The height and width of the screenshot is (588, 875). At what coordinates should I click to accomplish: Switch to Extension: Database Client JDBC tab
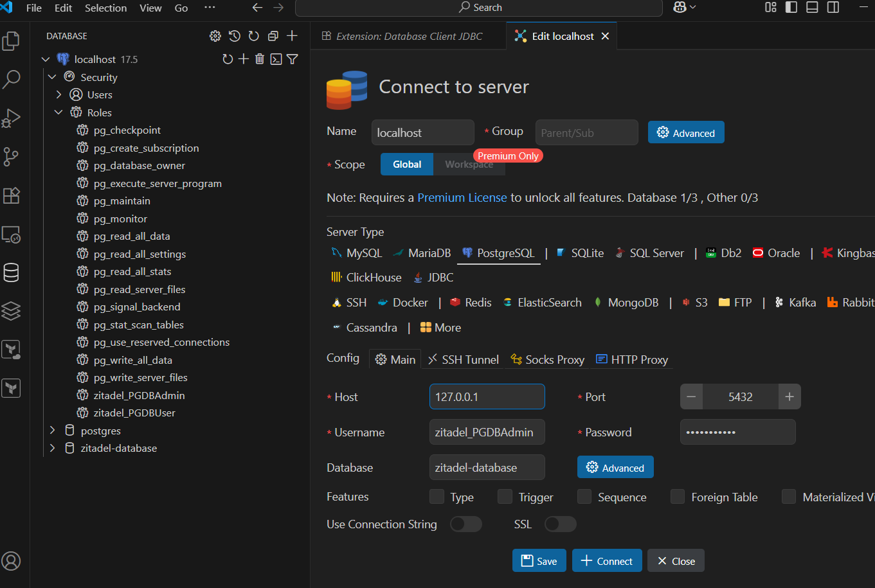click(x=408, y=36)
